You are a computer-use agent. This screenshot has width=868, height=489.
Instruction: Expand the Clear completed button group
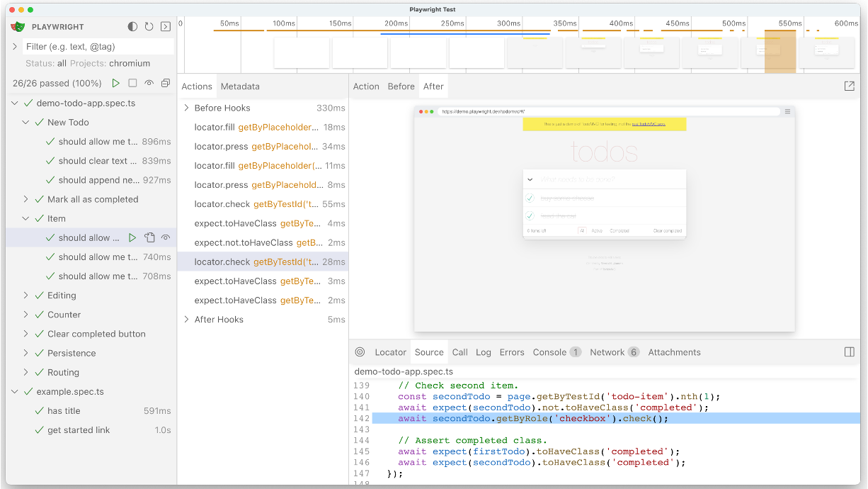26,334
